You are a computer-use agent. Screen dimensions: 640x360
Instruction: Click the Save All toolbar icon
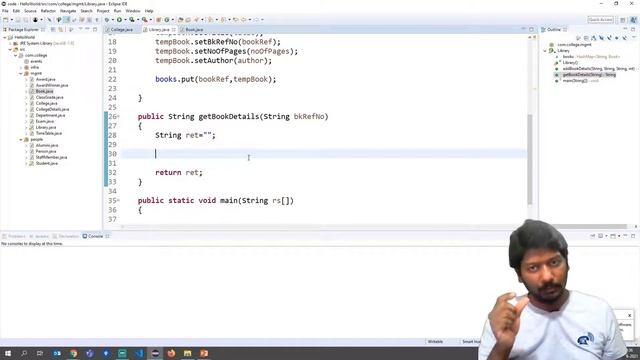[x=26, y=20]
